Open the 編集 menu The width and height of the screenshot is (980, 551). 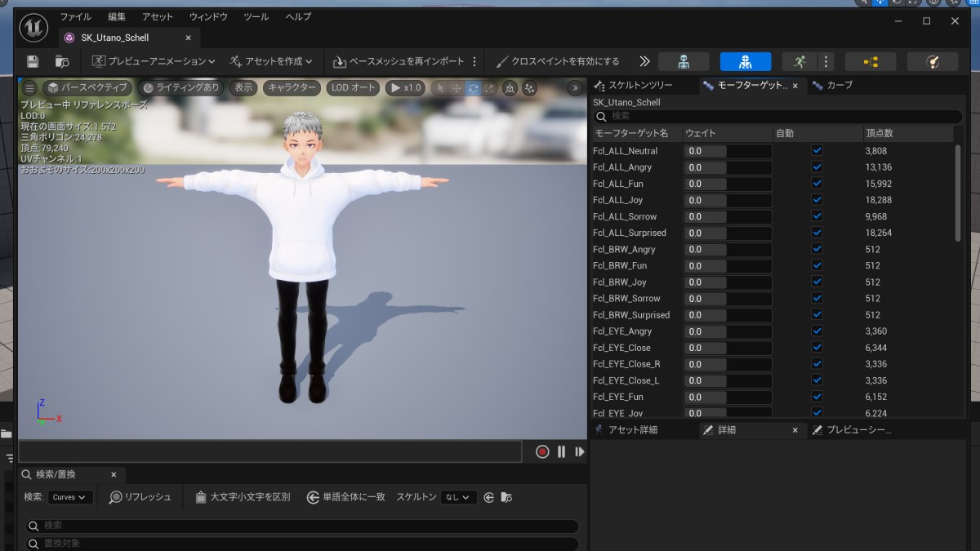117,16
